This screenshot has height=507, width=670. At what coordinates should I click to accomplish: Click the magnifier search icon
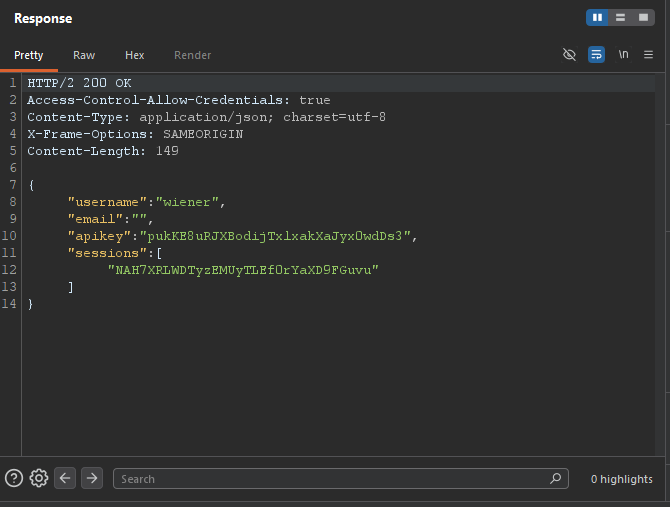click(x=555, y=478)
